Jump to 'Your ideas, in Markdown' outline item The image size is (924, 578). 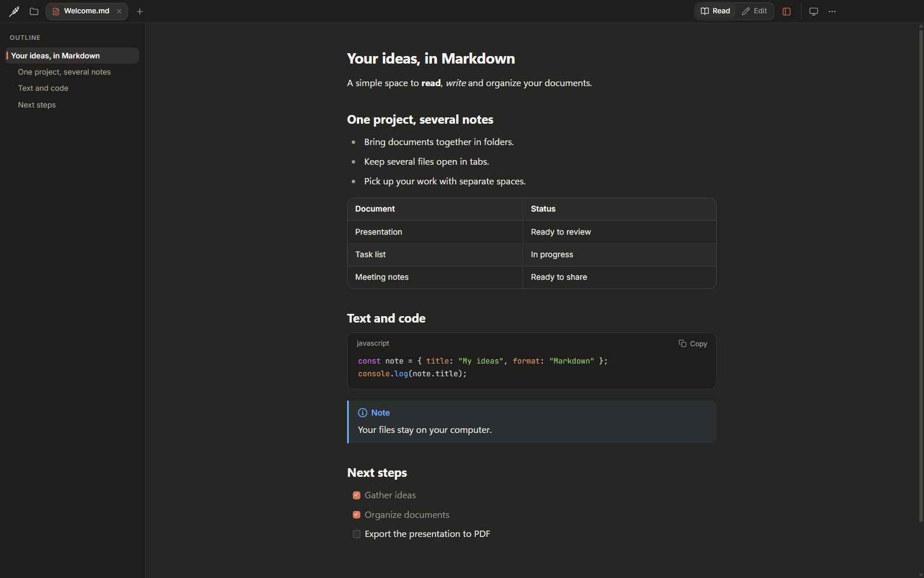(x=72, y=55)
